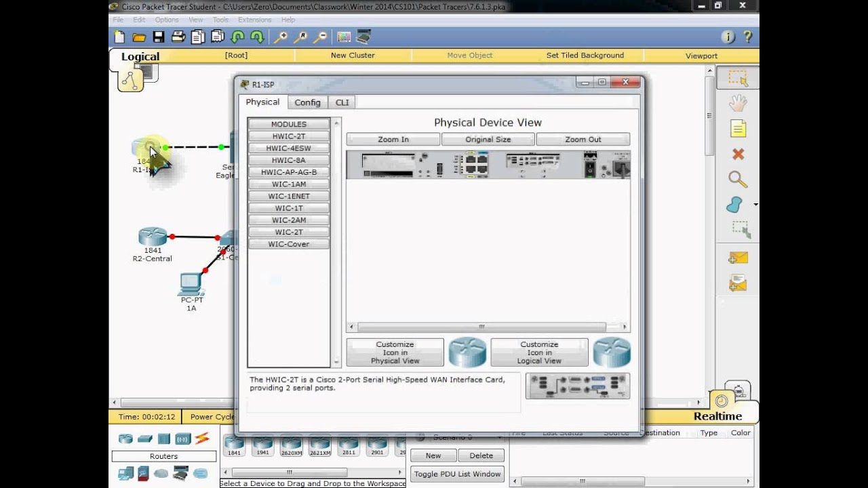The image size is (868, 488).
Task: Click the network information (i) icon
Action: click(728, 37)
